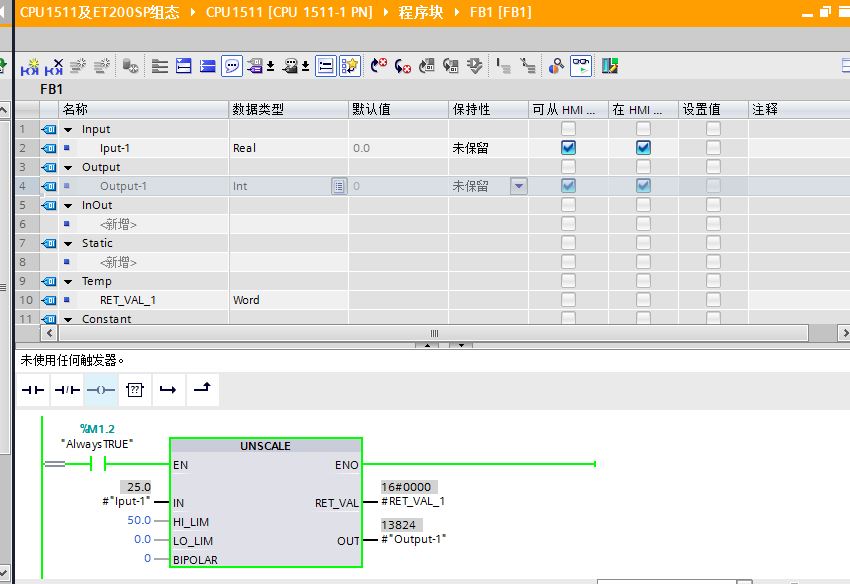Toggle accessible-from-HMI box for Output-1

[568, 185]
